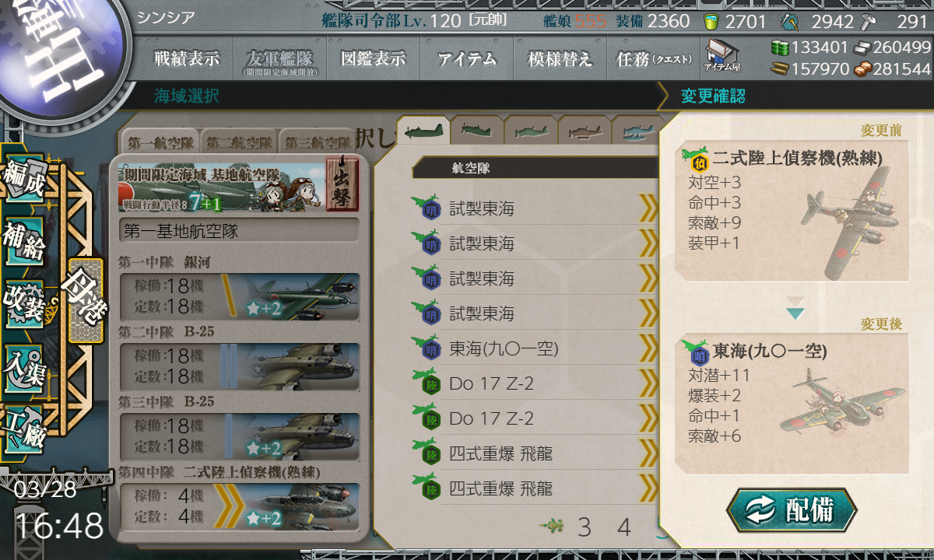Open the 改装 (Remodel) side menu icon
The height and width of the screenshot is (560, 934).
click(x=25, y=303)
